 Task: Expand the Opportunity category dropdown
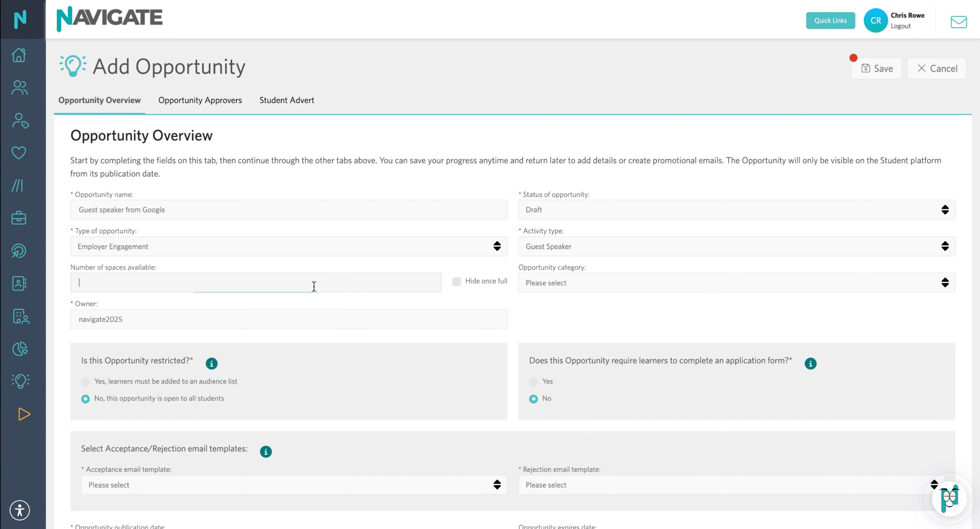pyautogui.click(x=737, y=283)
